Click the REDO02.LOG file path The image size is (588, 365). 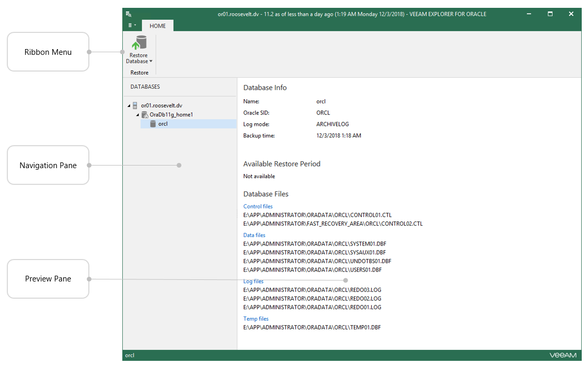(313, 299)
